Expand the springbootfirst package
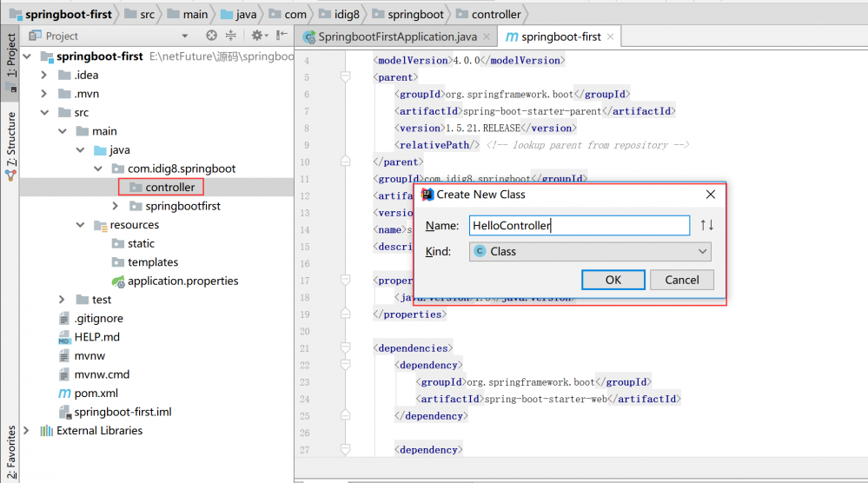Image resolution: width=868 pixels, height=483 pixels. point(116,207)
